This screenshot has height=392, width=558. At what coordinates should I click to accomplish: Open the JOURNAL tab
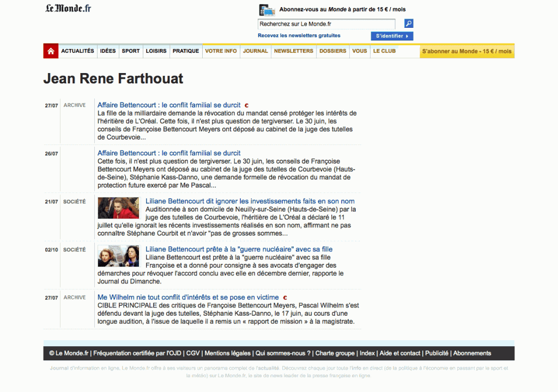click(256, 51)
